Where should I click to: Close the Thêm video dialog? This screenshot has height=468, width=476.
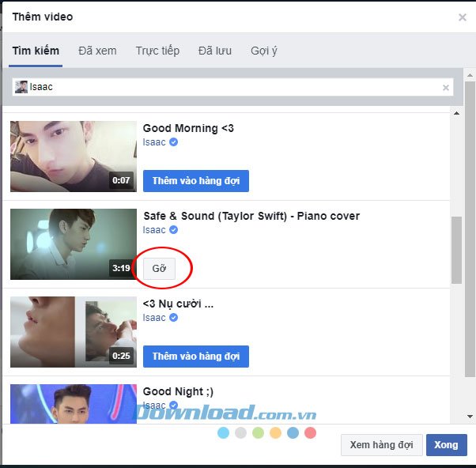click(x=462, y=17)
